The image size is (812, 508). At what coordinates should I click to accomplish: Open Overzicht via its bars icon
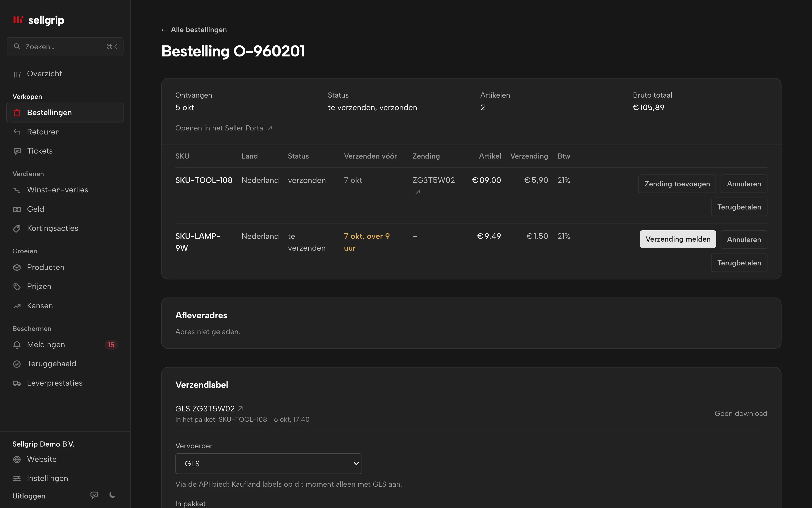pos(17,74)
